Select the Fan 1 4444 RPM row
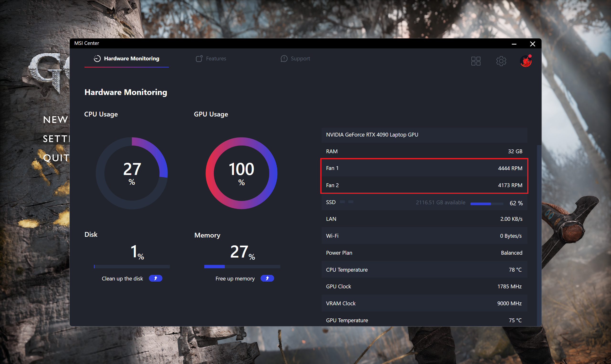Viewport: 611px width, 364px height. (424, 168)
